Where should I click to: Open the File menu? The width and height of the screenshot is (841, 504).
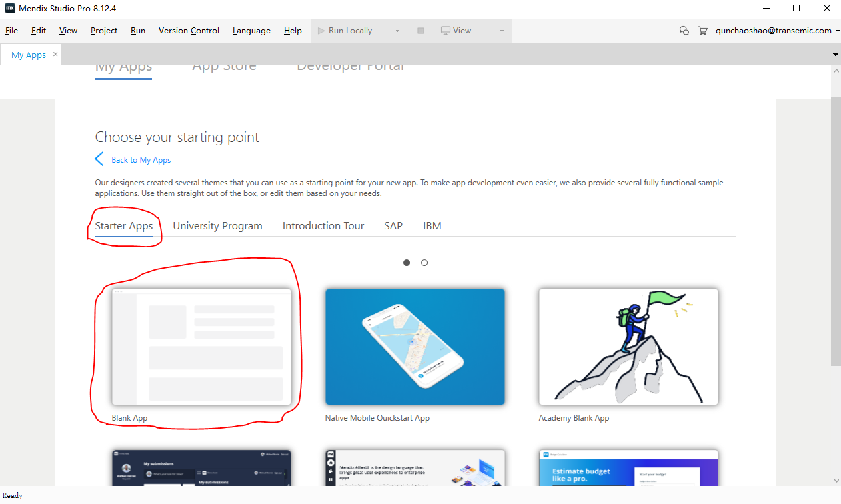(x=11, y=31)
